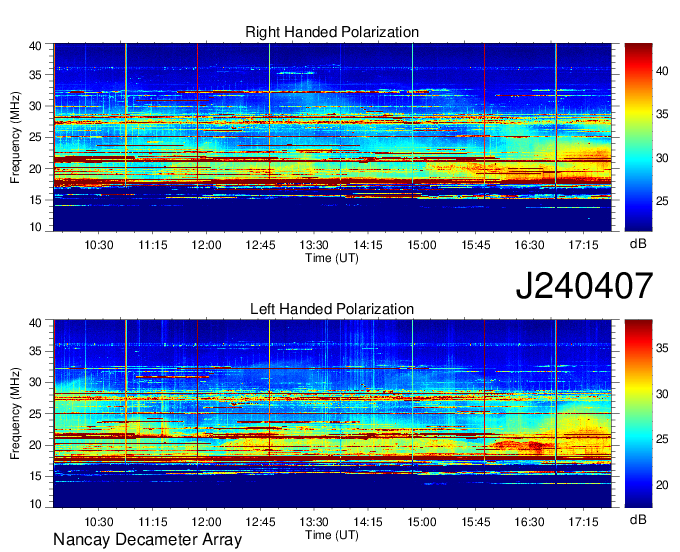The height and width of the screenshot is (552, 680).
Task: Click the 10:30 tick of Left Handed plot
Action: [99, 522]
